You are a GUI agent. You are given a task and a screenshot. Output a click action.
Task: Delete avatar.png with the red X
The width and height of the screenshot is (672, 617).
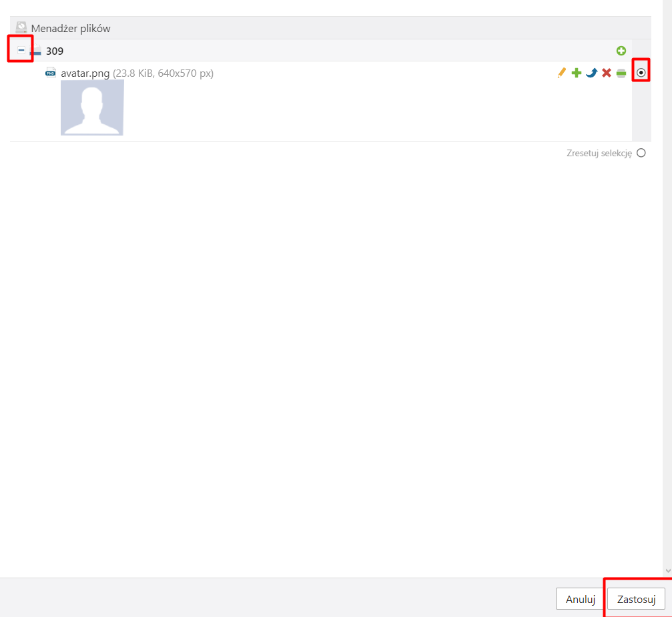click(607, 73)
